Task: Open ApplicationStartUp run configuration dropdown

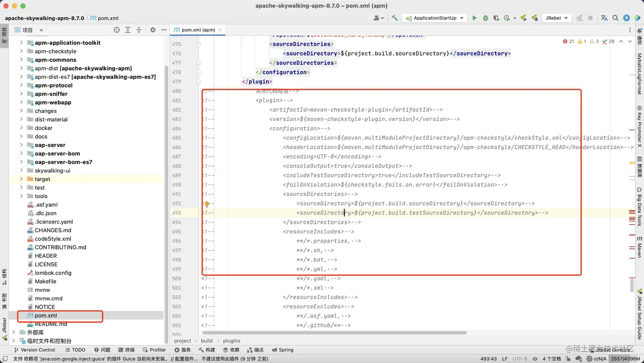Action: 434,18
